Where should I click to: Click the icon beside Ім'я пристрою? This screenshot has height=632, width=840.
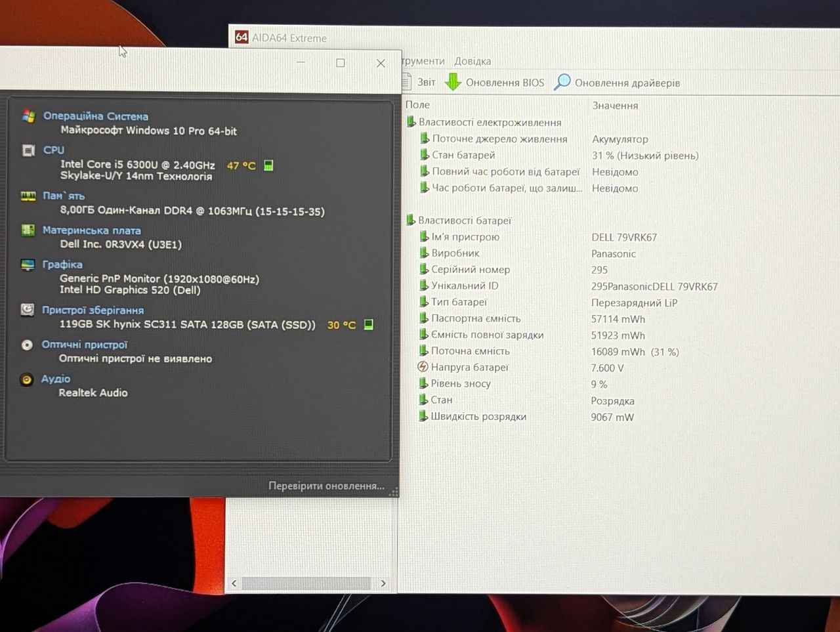pos(425,236)
